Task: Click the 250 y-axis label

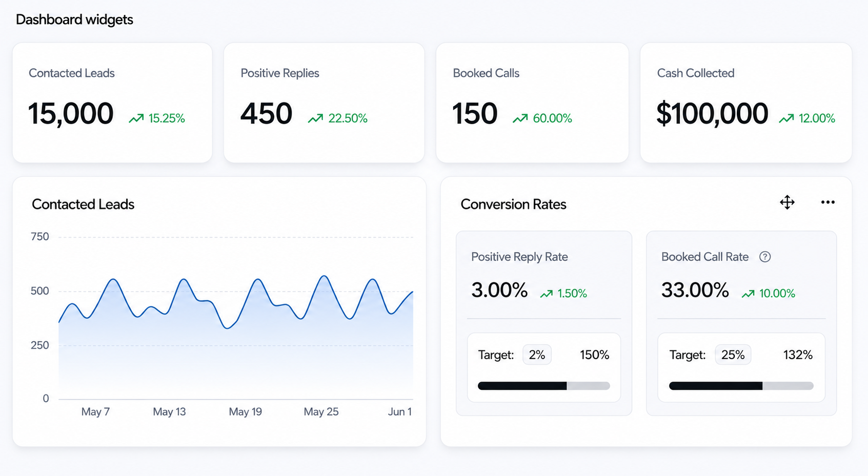Action: 40,345
